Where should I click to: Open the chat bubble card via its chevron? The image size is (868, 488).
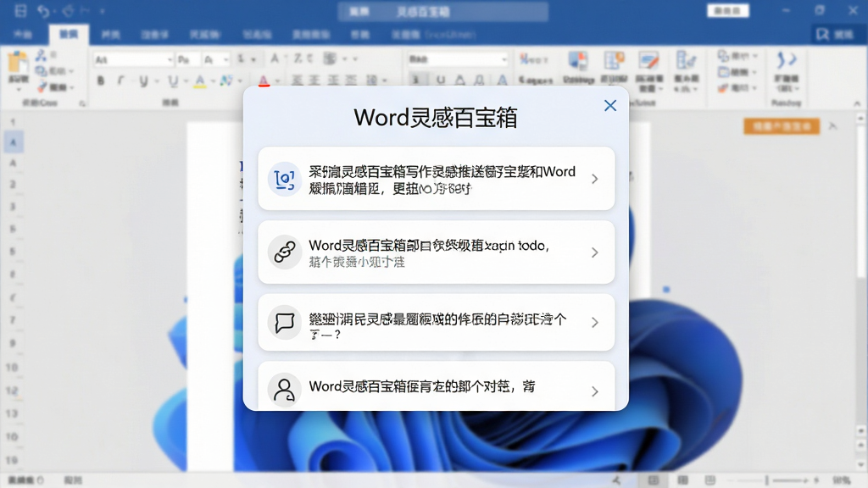point(594,322)
